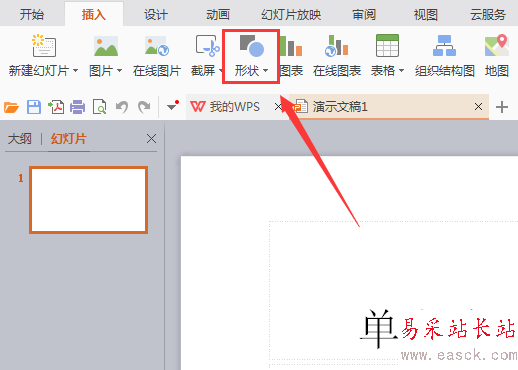Click the Redo arrow icon

144,107
